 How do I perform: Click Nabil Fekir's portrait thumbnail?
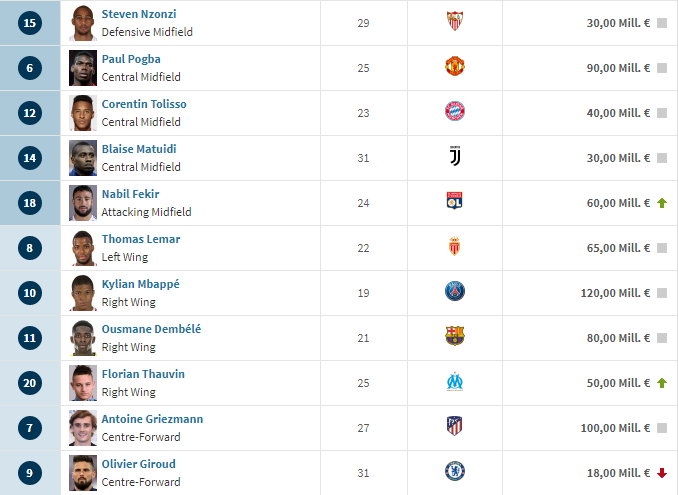tap(83, 203)
